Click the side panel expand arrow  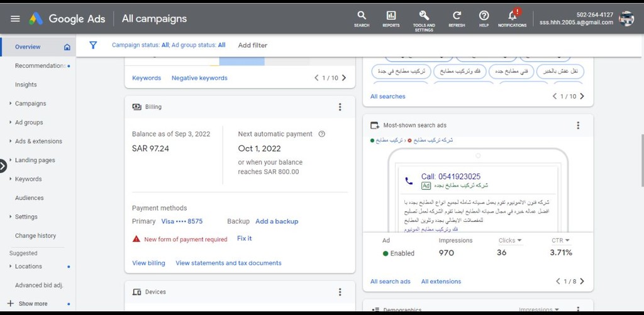[x=3, y=166]
